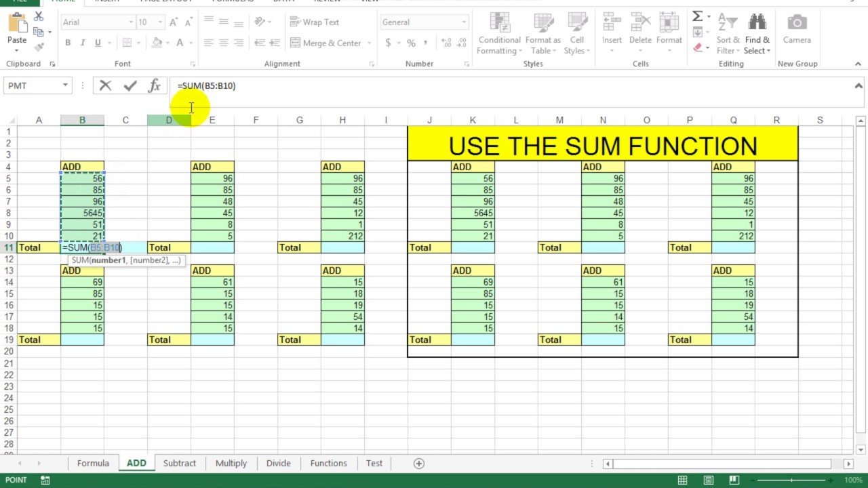Open Sort & Filter menu
This screenshot has height=488, width=868.
tap(727, 34)
